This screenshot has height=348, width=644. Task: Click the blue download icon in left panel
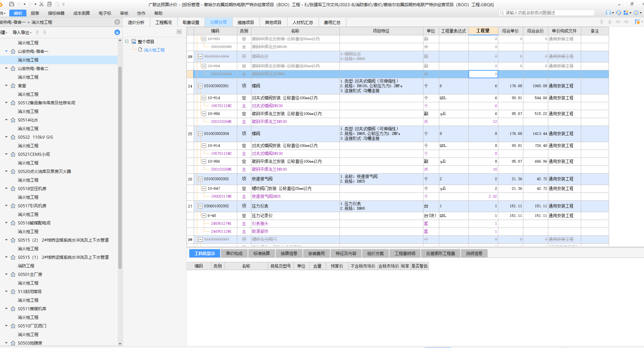tap(117, 32)
